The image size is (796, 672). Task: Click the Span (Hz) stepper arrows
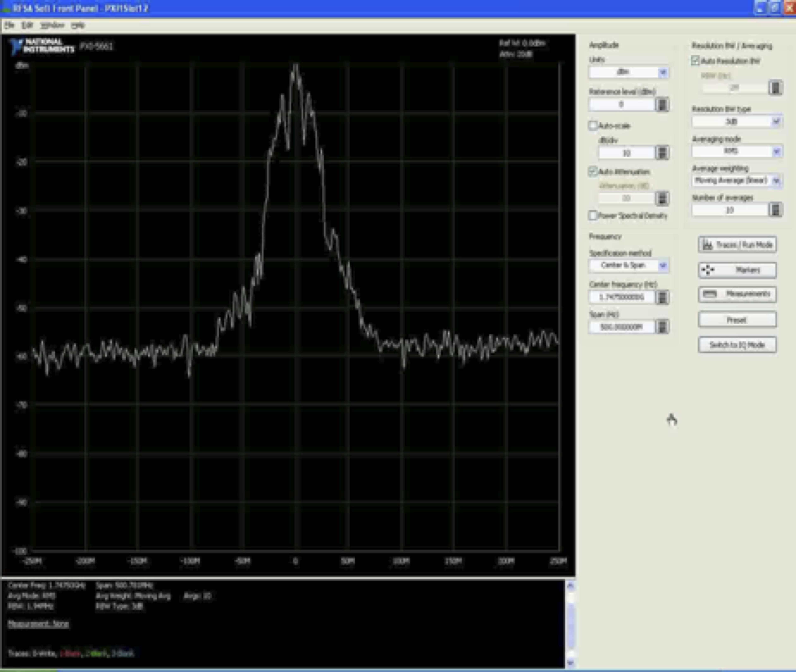pyautogui.click(x=662, y=327)
